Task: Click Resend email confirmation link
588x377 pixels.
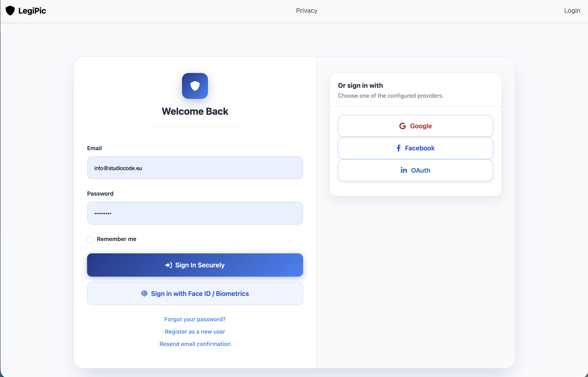Action: (x=195, y=344)
